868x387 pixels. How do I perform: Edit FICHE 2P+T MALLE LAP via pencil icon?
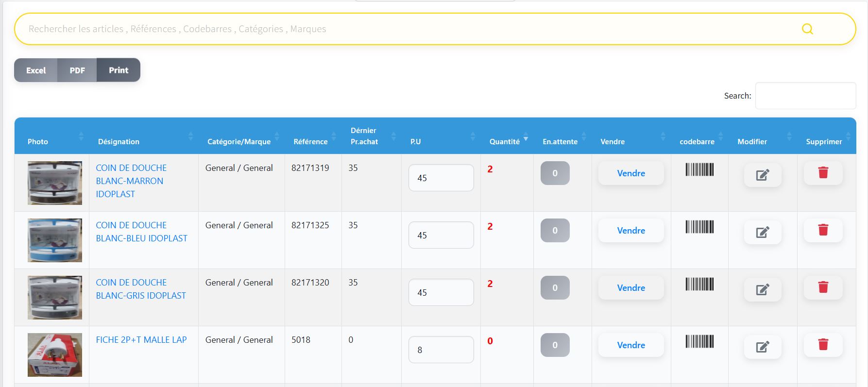762,347
